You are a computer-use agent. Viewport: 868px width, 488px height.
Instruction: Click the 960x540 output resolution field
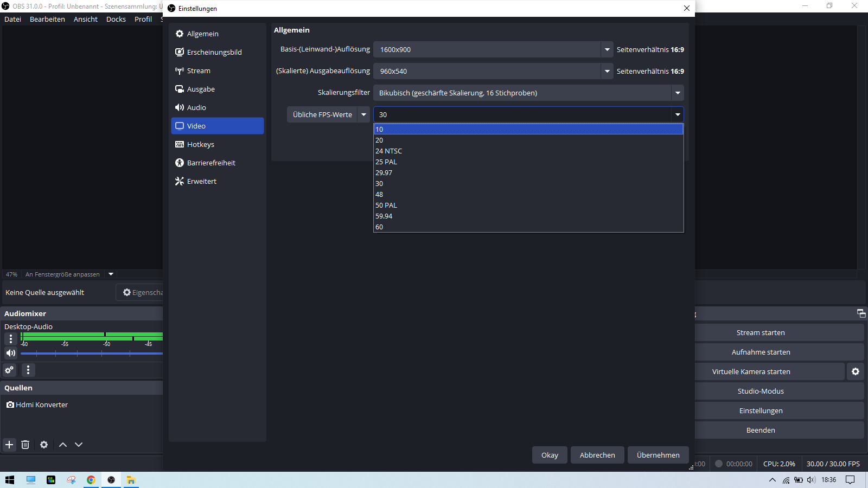[487, 71]
